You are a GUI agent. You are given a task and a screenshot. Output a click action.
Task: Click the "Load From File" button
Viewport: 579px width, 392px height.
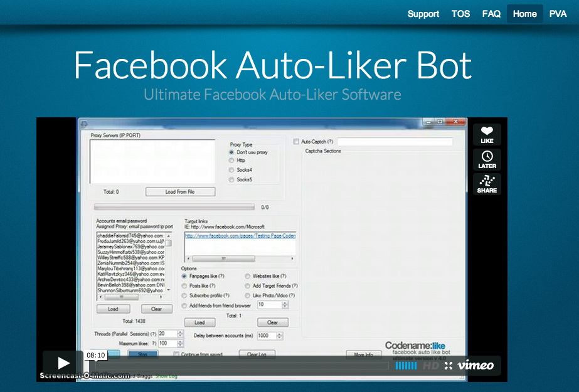[x=180, y=192]
